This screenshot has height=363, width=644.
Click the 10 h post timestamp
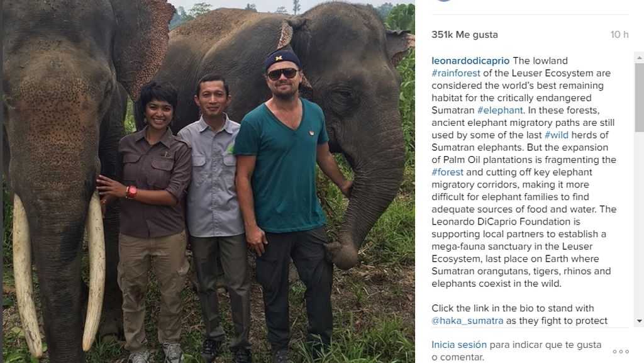pyautogui.click(x=619, y=35)
